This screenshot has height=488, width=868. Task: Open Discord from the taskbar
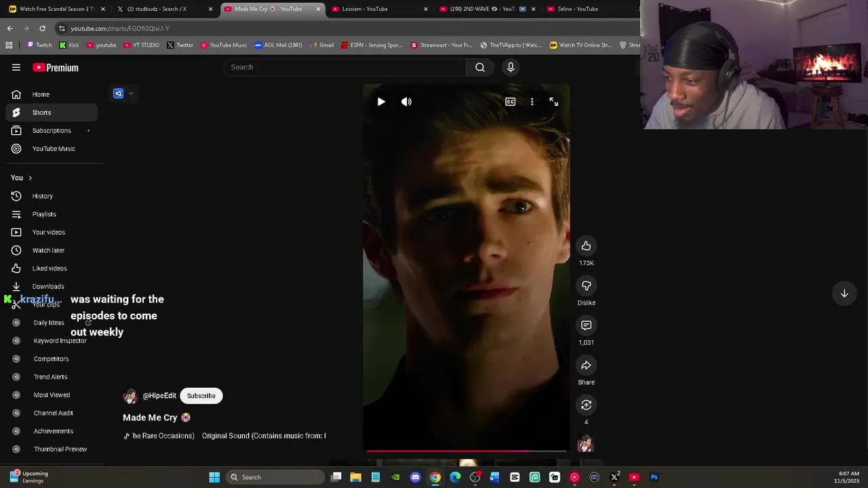click(x=416, y=477)
